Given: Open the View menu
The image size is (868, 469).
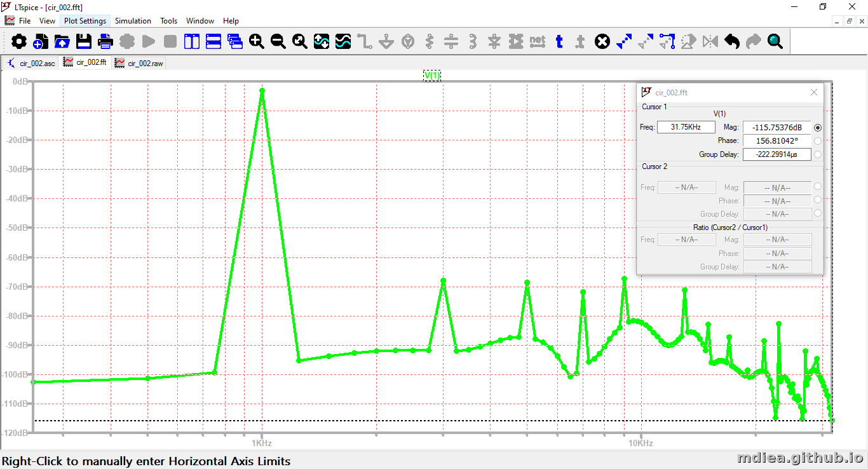Looking at the screenshot, I should [x=47, y=21].
